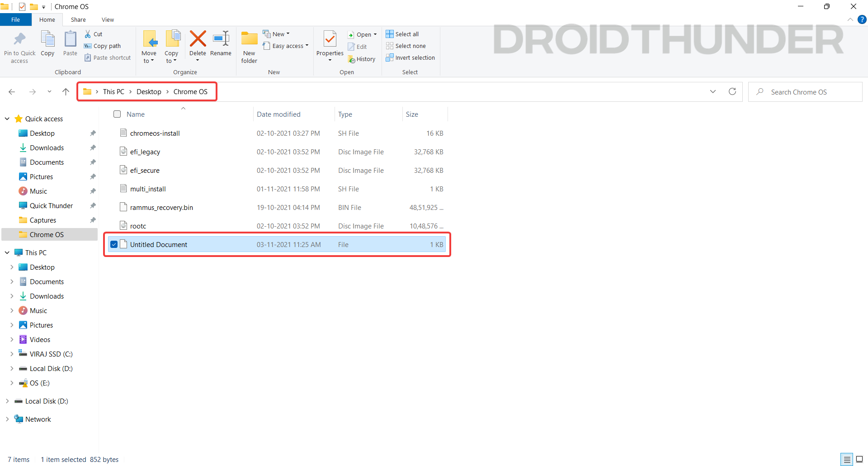Refresh the Chrome OS folder view
Screen dimensions: 868x466
tap(732, 91)
